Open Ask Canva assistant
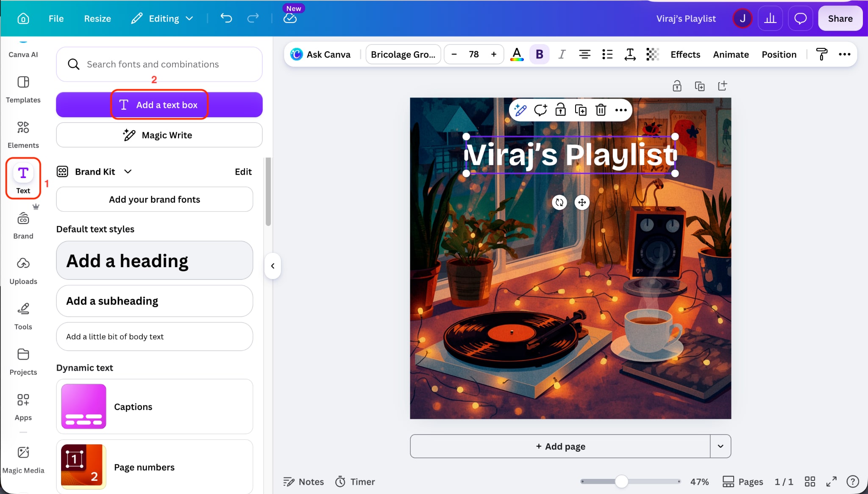The image size is (868, 494). pyautogui.click(x=320, y=54)
